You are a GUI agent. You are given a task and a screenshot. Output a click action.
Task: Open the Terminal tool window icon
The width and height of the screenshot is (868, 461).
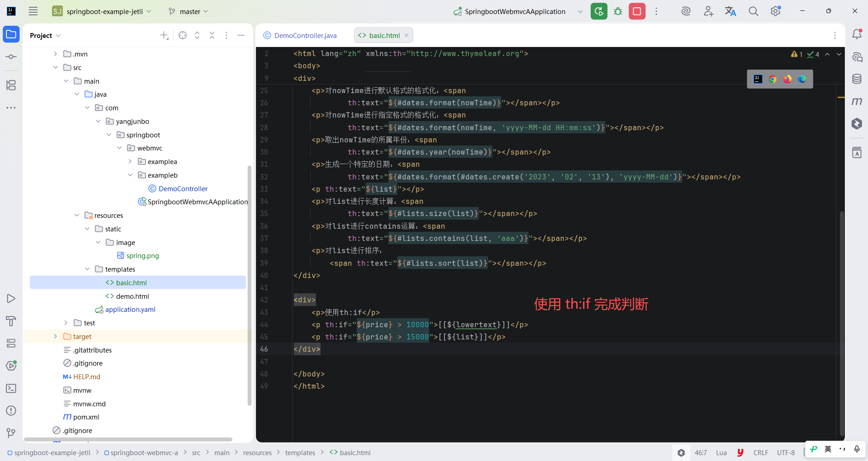(11, 388)
